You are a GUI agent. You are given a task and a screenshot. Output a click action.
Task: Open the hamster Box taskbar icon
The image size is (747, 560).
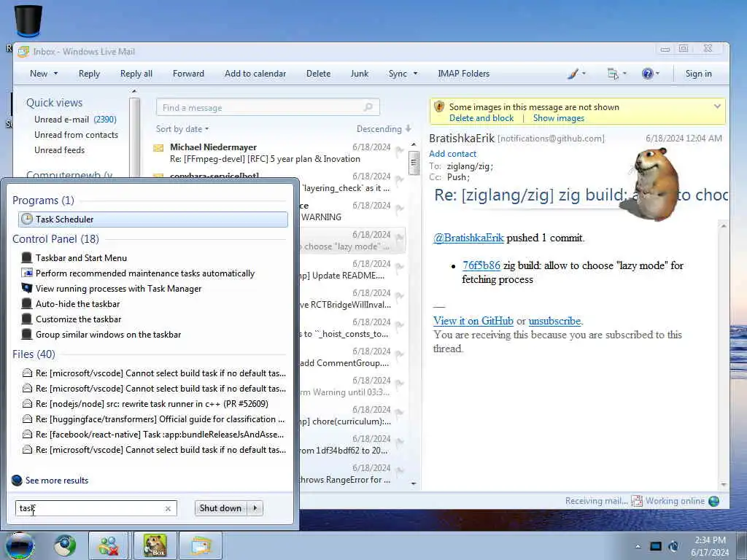click(x=155, y=545)
